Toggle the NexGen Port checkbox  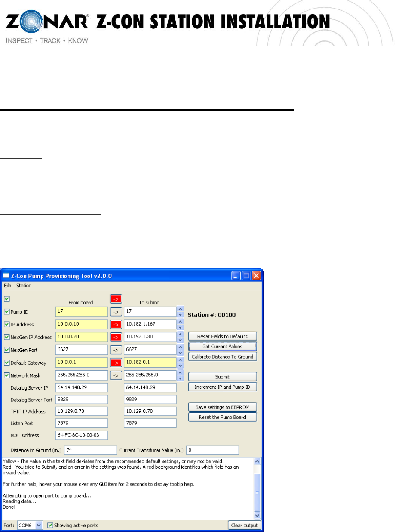[x=7, y=350]
